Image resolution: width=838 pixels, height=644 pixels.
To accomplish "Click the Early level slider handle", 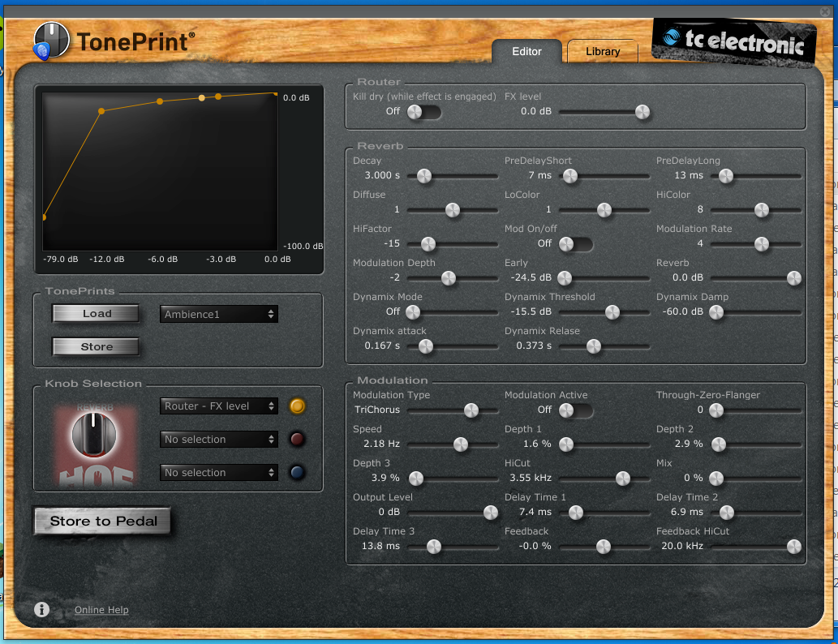I will tap(565, 278).
